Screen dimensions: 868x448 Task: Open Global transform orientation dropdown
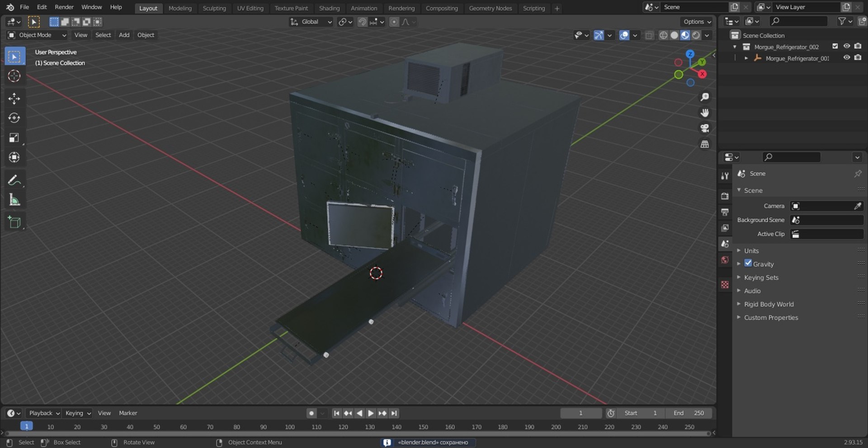pos(311,22)
